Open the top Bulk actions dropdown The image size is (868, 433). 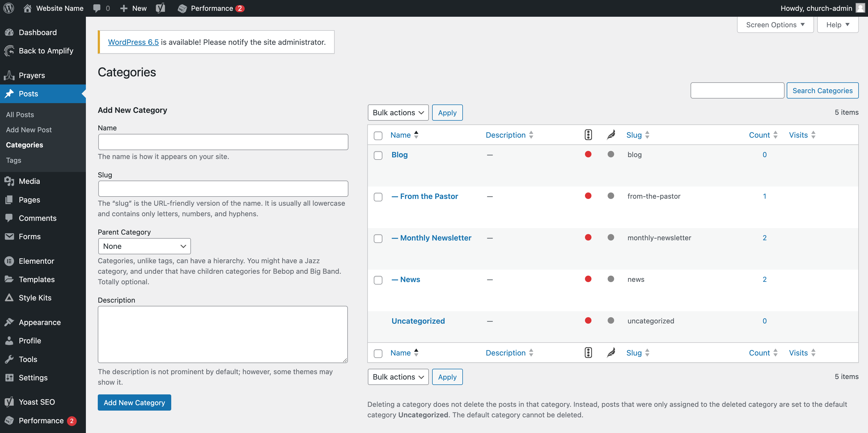click(x=398, y=113)
